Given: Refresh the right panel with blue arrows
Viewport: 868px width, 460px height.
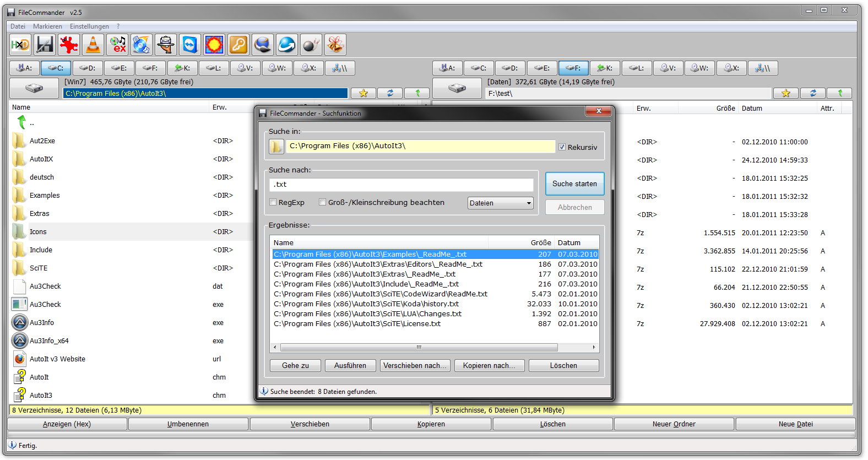Looking at the screenshot, I should [x=813, y=93].
